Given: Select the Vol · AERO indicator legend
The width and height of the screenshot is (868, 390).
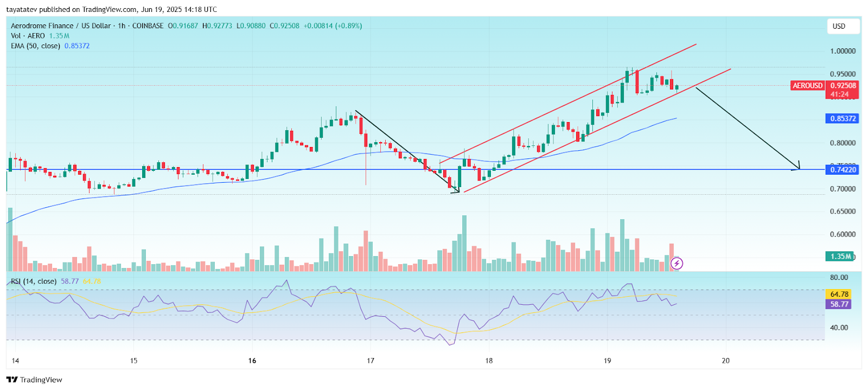Looking at the screenshot, I should pyautogui.click(x=28, y=36).
